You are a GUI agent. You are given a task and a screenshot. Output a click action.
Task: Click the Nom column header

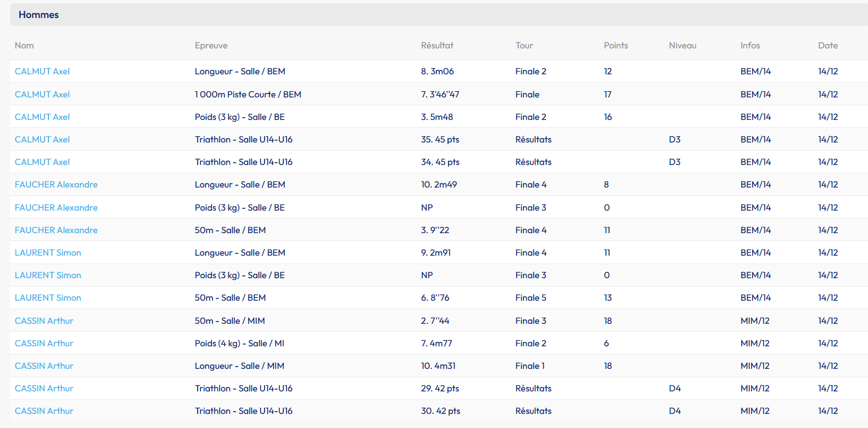(x=24, y=46)
